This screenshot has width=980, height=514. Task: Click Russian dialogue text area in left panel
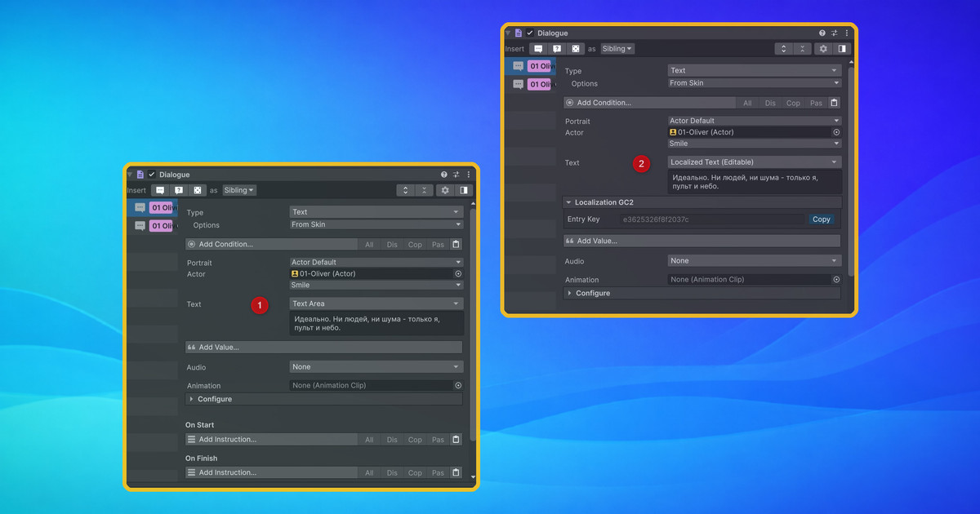point(376,323)
